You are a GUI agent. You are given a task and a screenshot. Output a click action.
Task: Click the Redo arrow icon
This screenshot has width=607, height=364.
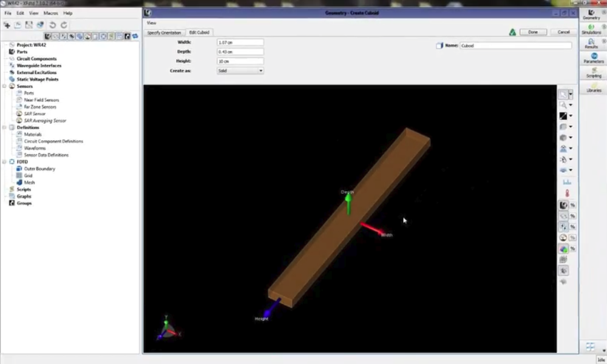[64, 25]
